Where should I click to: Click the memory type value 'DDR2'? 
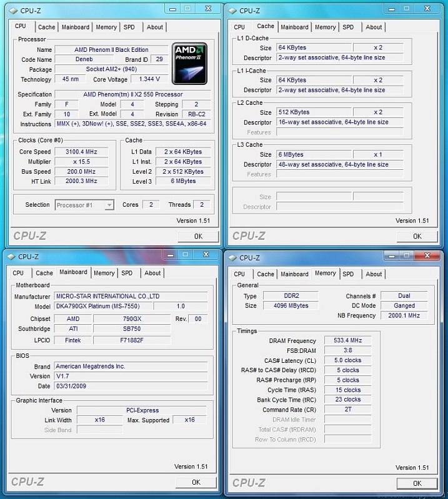pyautogui.click(x=291, y=295)
